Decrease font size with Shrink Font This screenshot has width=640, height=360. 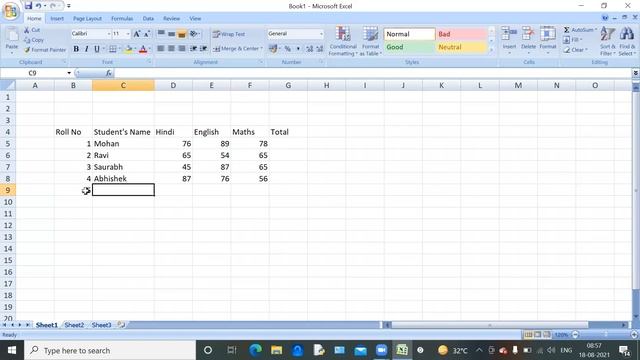pos(147,34)
